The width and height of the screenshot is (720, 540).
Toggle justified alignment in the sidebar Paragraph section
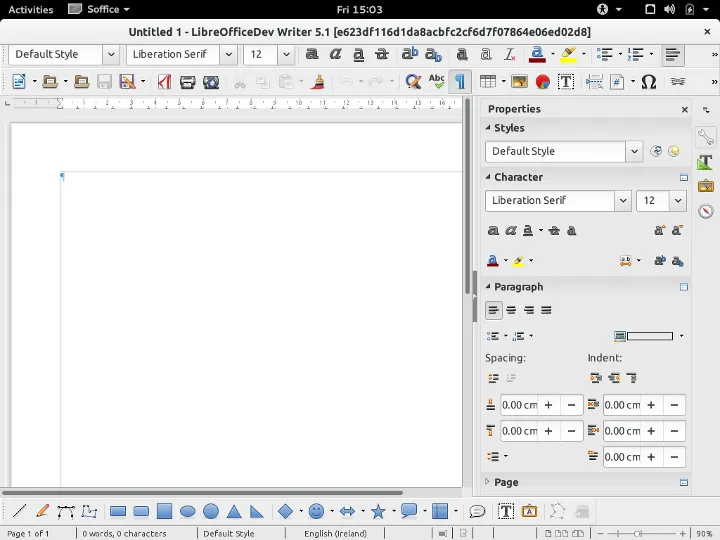pyautogui.click(x=546, y=311)
